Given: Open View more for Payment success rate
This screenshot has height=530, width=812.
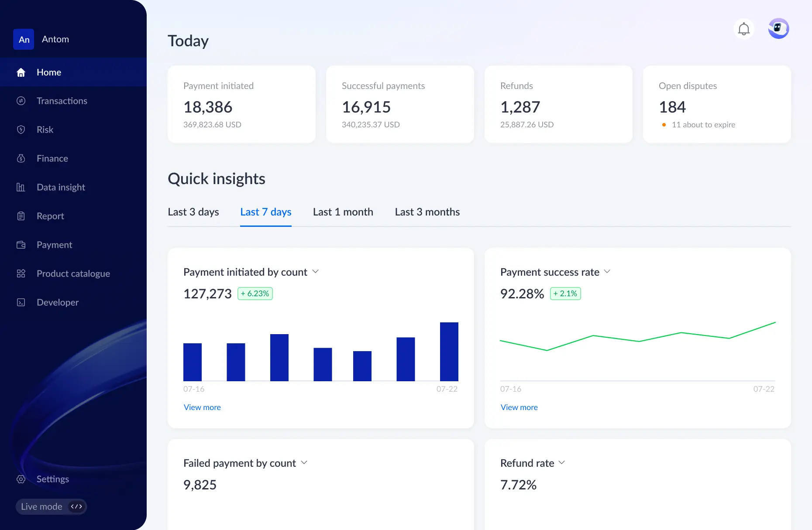Looking at the screenshot, I should (519, 407).
